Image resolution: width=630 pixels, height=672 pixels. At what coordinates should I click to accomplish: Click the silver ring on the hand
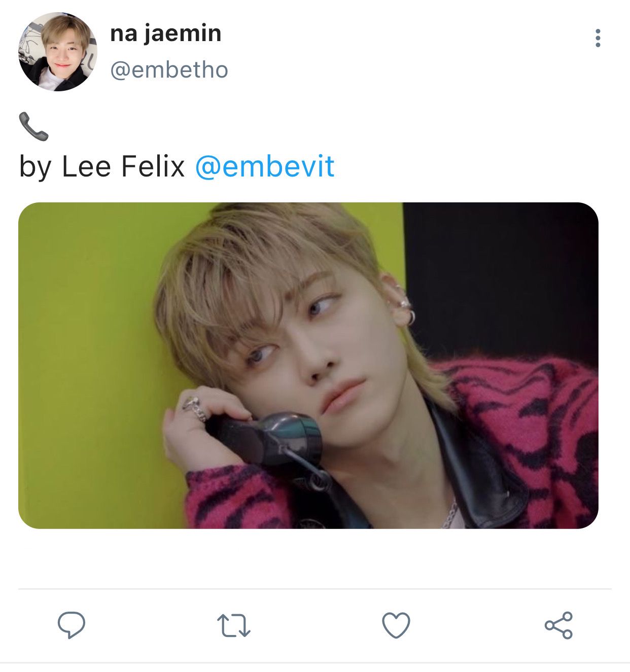[x=195, y=408]
